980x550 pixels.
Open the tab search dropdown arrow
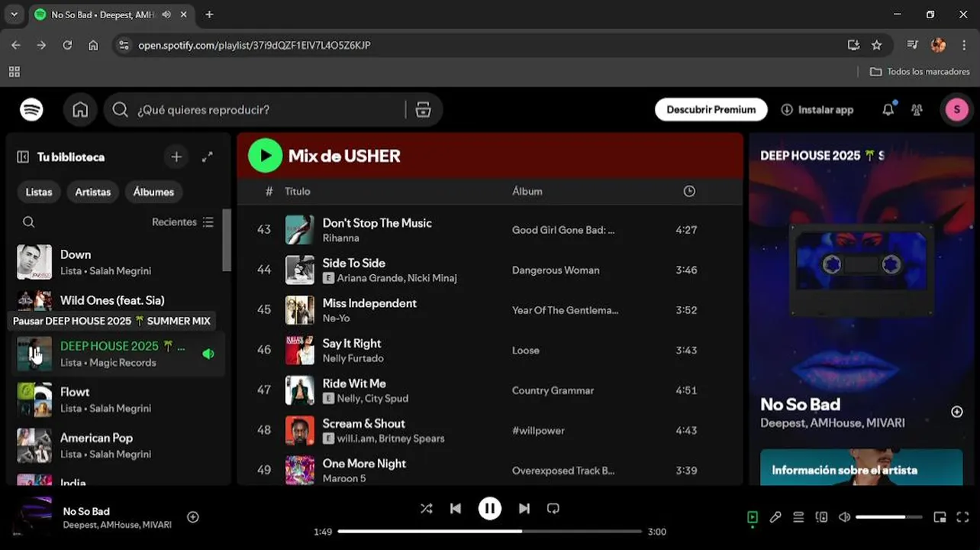point(14,15)
